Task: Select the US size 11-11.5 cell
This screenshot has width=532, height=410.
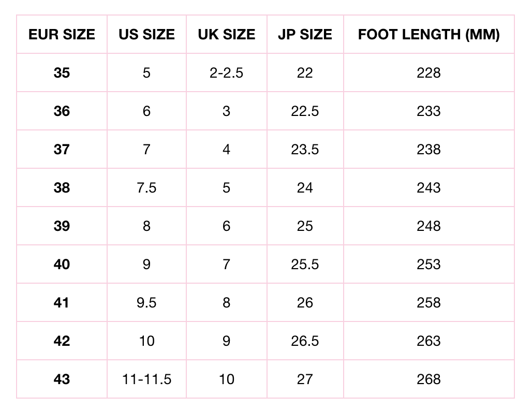Action: click(x=146, y=379)
